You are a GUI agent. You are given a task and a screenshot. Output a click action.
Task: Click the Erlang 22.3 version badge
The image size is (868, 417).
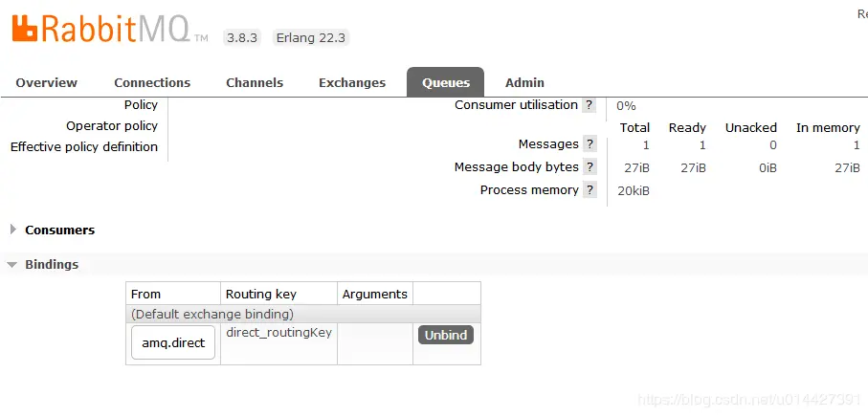[310, 38]
